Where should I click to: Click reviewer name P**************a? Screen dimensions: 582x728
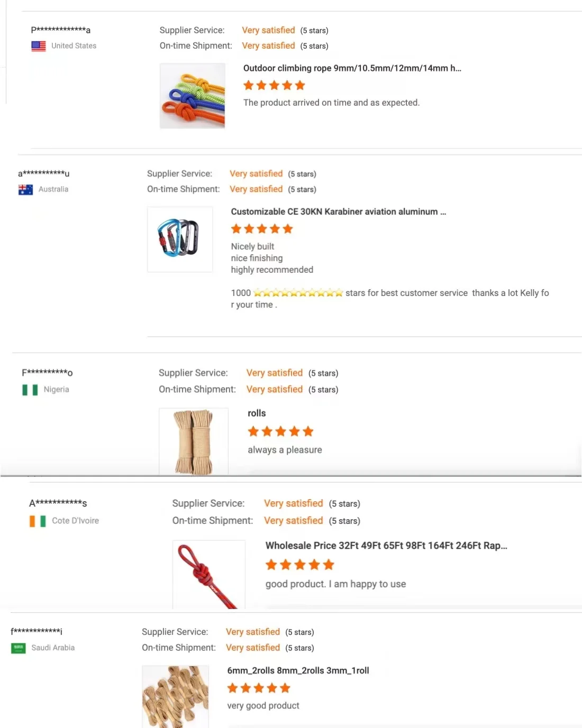(61, 30)
